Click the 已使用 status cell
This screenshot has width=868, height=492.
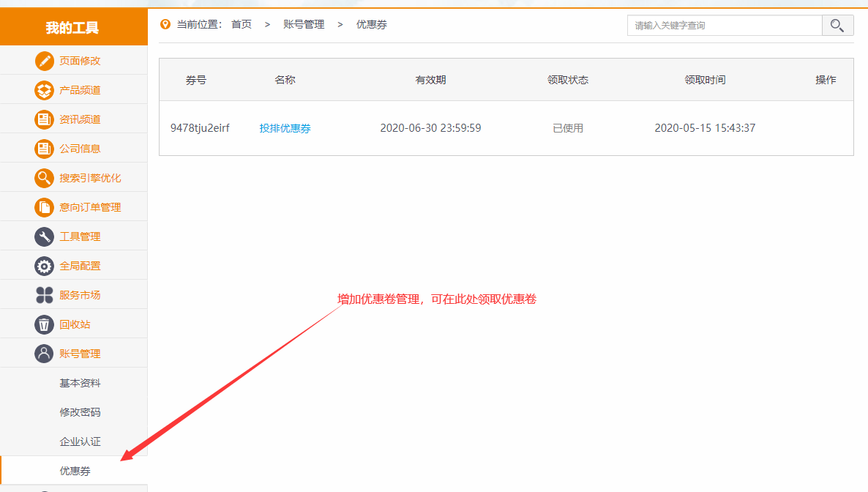coord(568,128)
